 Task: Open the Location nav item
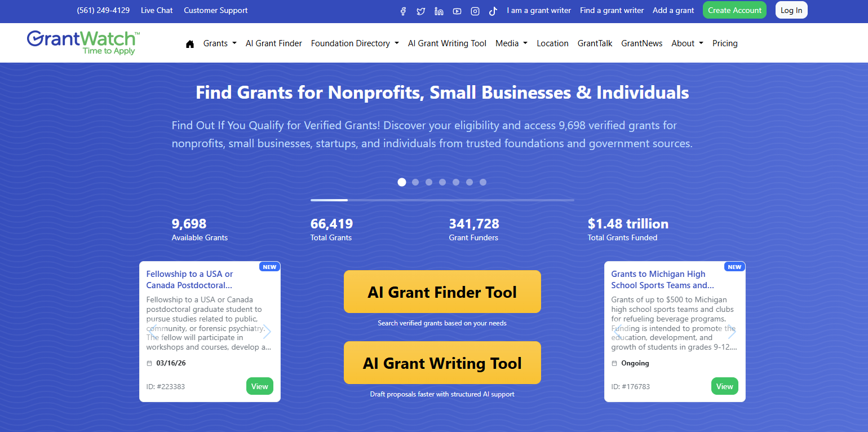[x=552, y=43]
